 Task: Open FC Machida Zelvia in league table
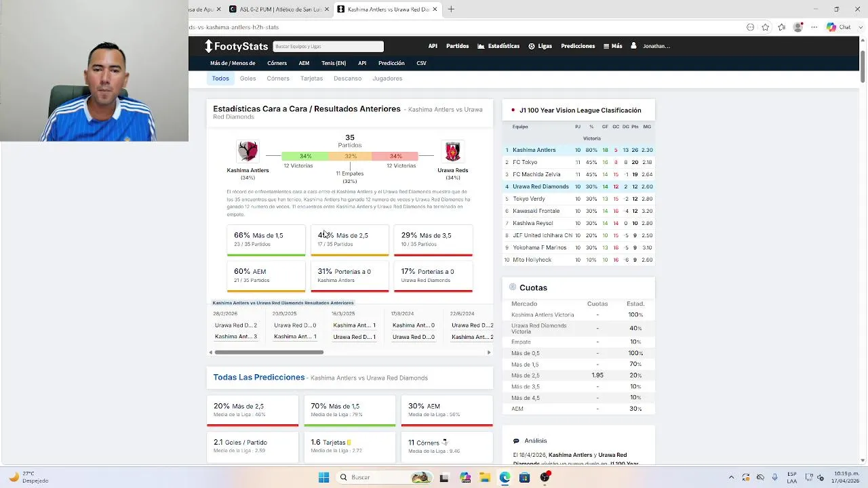pos(536,174)
